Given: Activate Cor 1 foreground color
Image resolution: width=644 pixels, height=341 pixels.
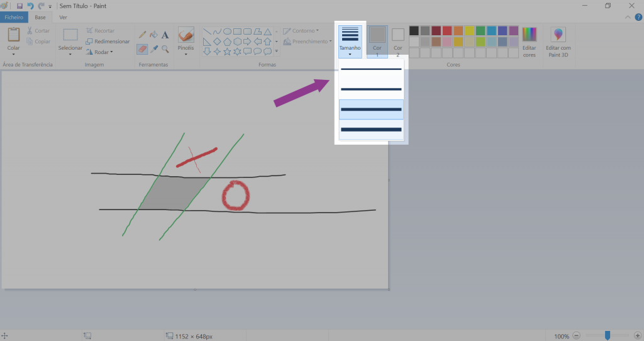Looking at the screenshot, I should click(377, 42).
